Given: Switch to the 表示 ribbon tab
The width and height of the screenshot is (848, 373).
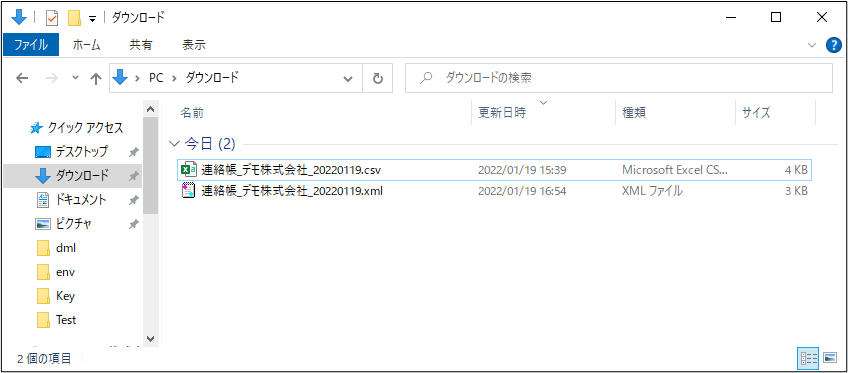Looking at the screenshot, I should pyautogui.click(x=194, y=45).
